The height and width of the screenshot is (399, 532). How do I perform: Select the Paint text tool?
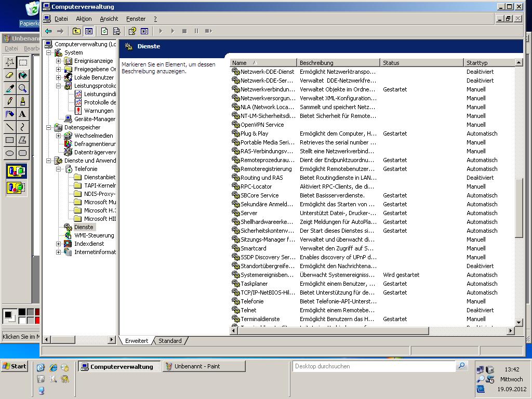coord(22,114)
